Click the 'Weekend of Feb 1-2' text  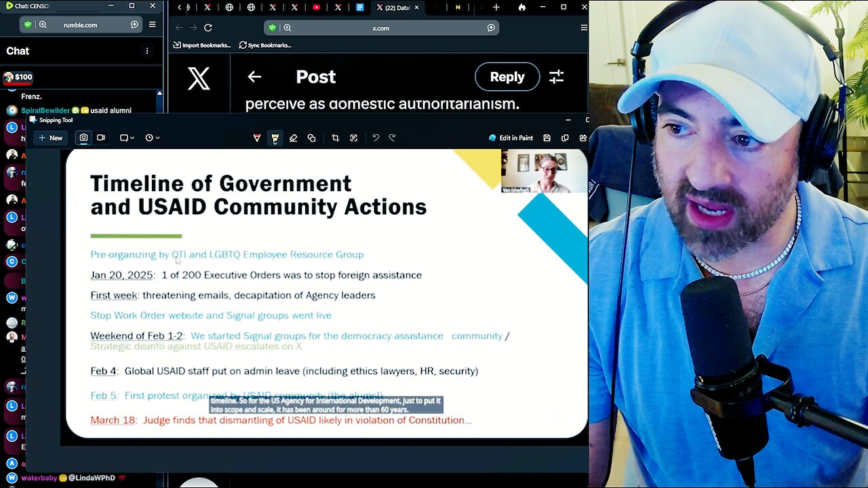click(x=136, y=335)
